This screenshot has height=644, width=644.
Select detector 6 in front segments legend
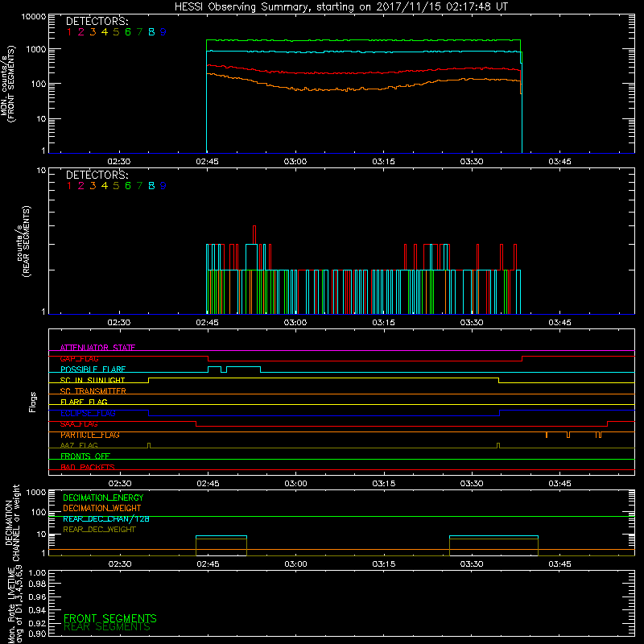(128, 32)
